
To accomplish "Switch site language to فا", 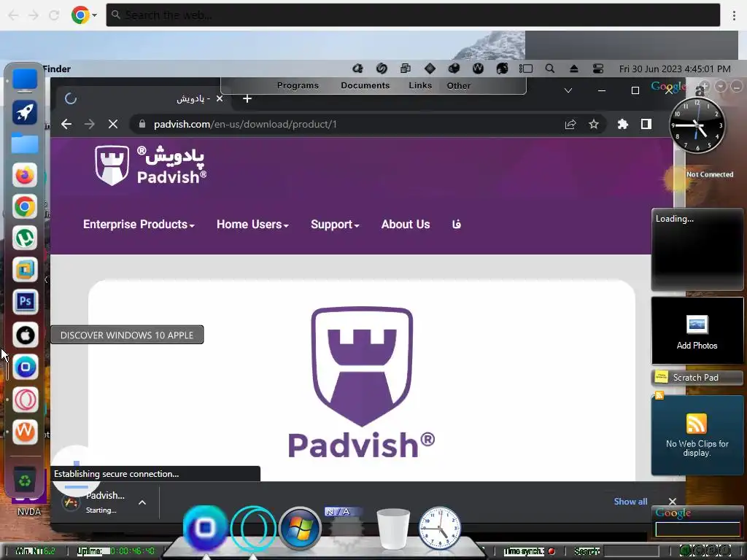I will point(457,225).
